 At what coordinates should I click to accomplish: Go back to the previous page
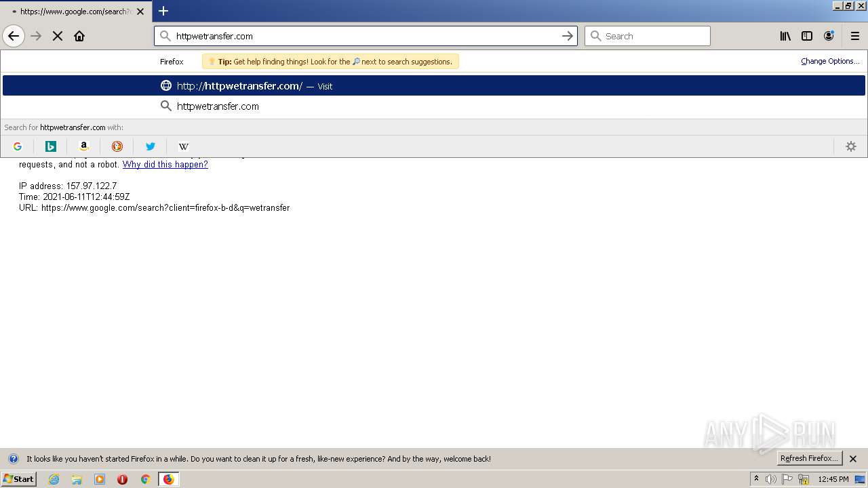[14, 36]
